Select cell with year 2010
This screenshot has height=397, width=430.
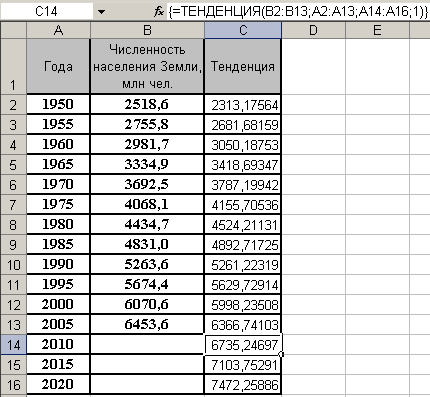click(x=58, y=345)
